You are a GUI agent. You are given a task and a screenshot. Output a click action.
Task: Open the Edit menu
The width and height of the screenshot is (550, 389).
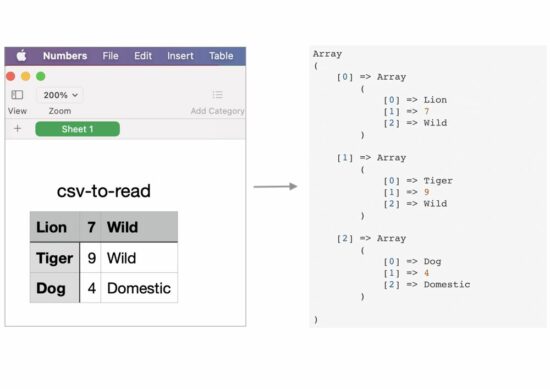[143, 56]
